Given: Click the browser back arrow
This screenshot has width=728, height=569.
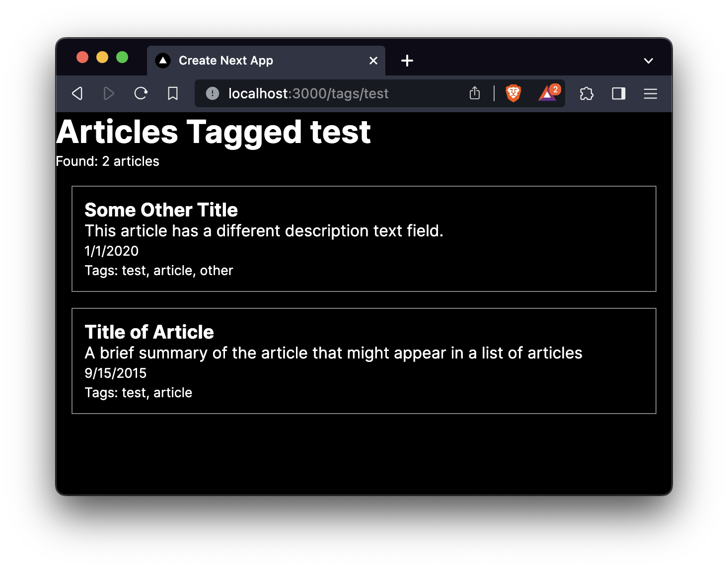Looking at the screenshot, I should (x=77, y=93).
